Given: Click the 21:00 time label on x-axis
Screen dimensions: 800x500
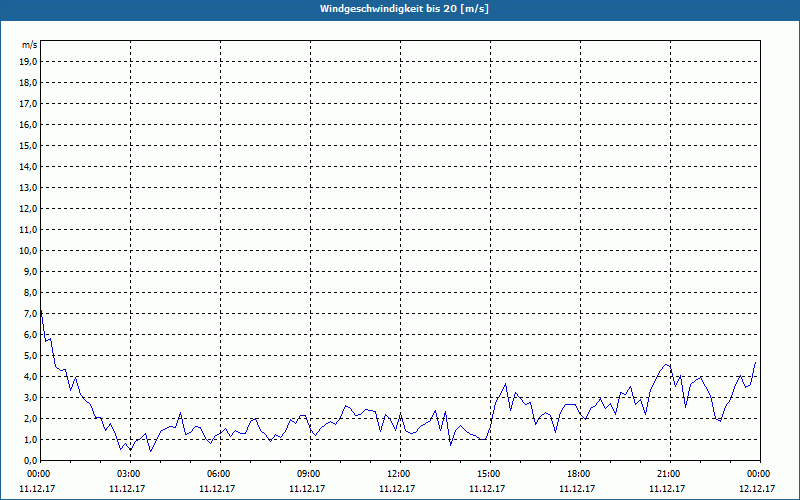Looking at the screenshot, I should [x=669, y=474].
